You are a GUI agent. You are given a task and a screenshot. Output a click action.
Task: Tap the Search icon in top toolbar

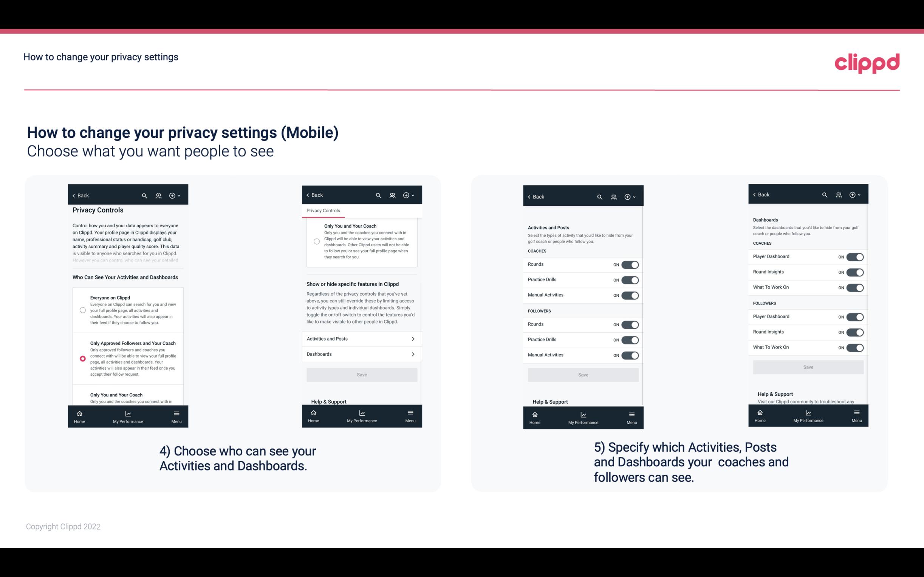pos(144,196)
